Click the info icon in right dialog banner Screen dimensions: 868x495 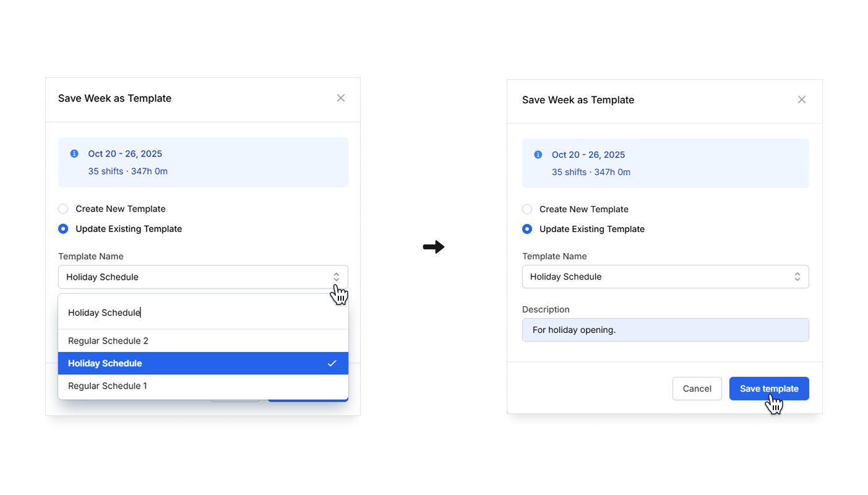click(x=538, y=155)
